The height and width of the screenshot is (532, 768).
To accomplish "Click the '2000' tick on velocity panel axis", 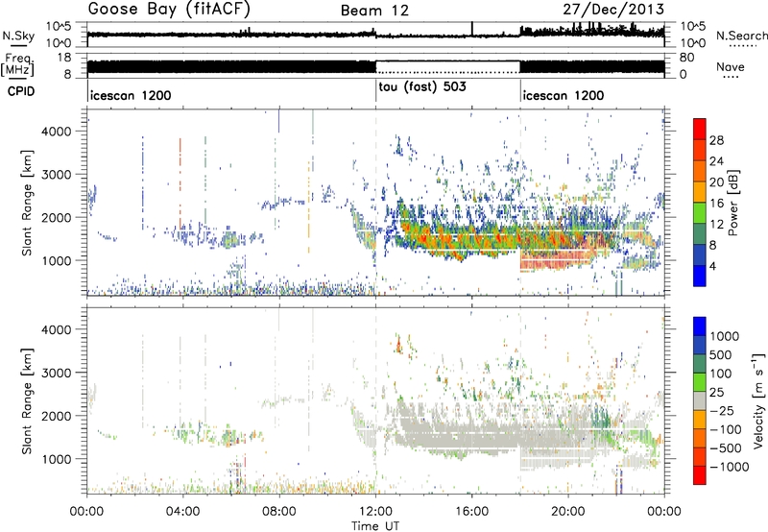I will tap(58, 416).
